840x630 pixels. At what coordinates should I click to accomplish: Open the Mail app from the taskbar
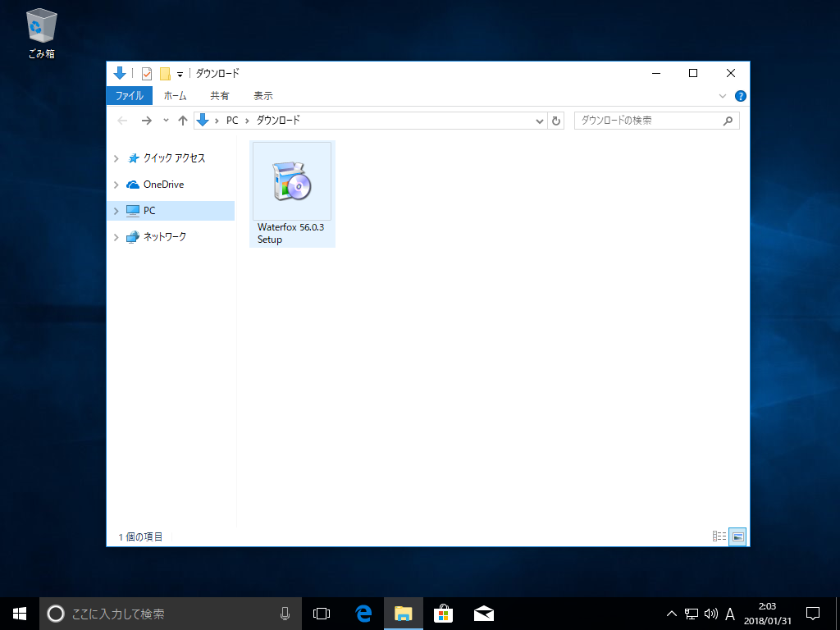[x=484, y=614]
